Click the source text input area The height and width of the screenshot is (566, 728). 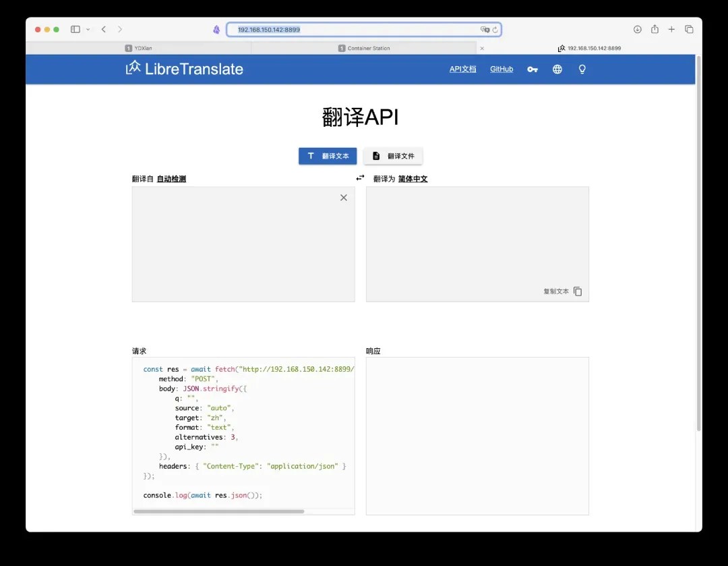tap(236, 250)
